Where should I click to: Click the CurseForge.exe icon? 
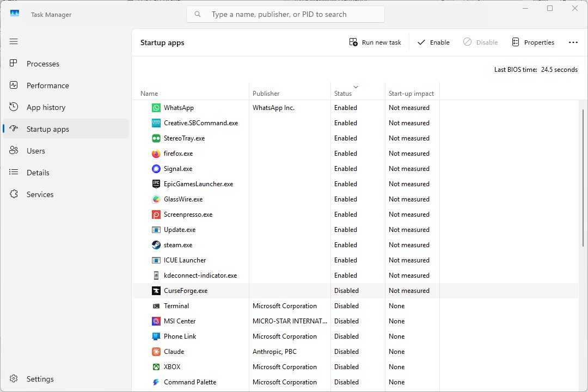156,291
